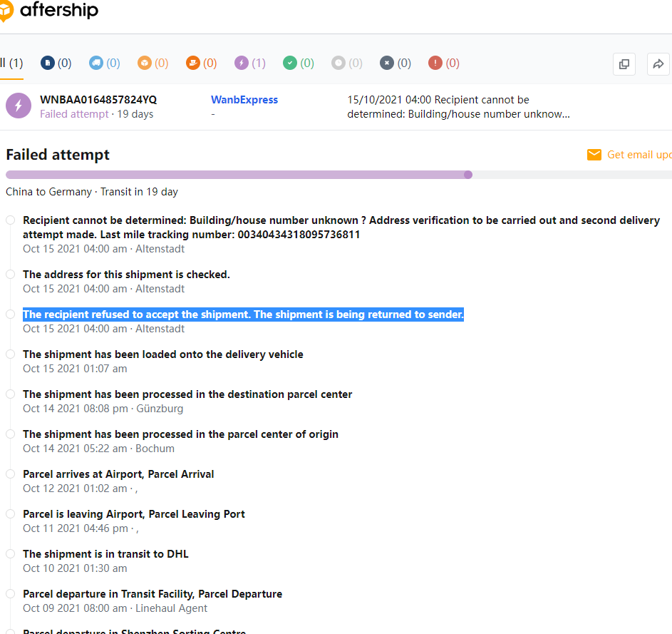
Task: Click the AfterShip logo
Action: (x=50, y=11)
